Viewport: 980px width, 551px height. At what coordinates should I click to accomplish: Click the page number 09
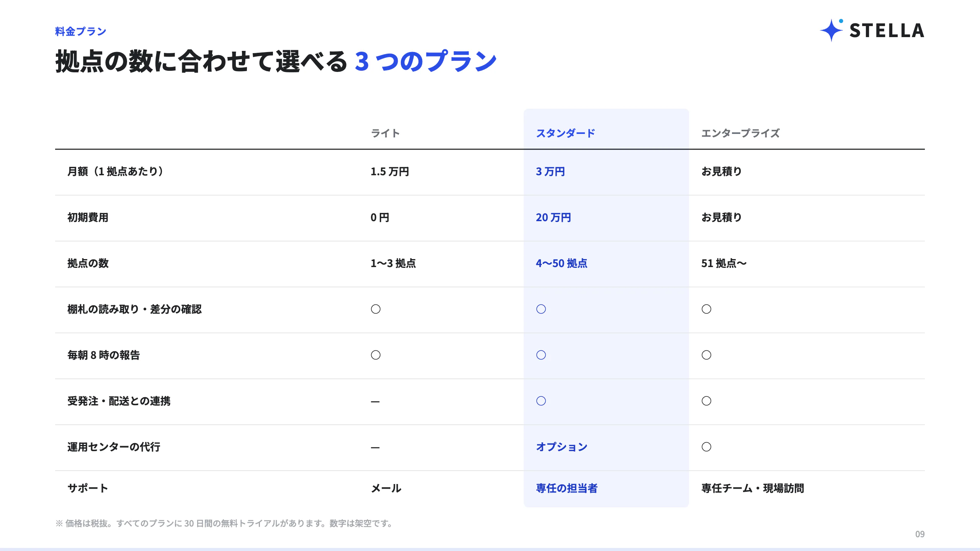(x=920, y=534)
